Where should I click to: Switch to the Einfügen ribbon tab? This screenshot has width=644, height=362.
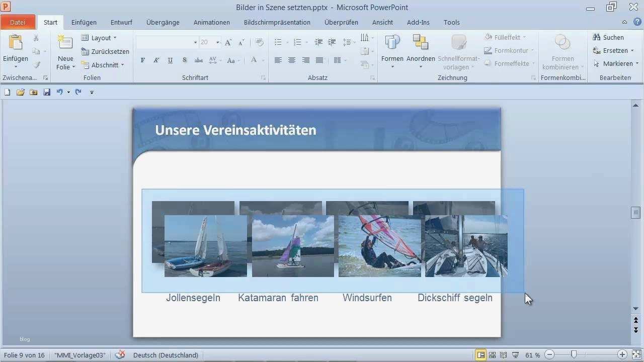coord(84,22)
